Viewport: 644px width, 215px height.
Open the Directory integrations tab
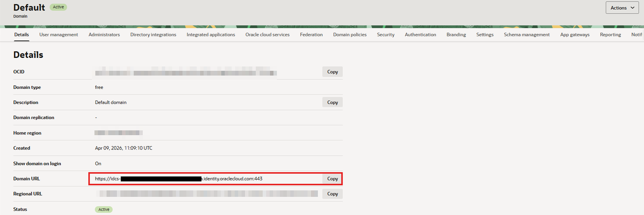(153, 35)
